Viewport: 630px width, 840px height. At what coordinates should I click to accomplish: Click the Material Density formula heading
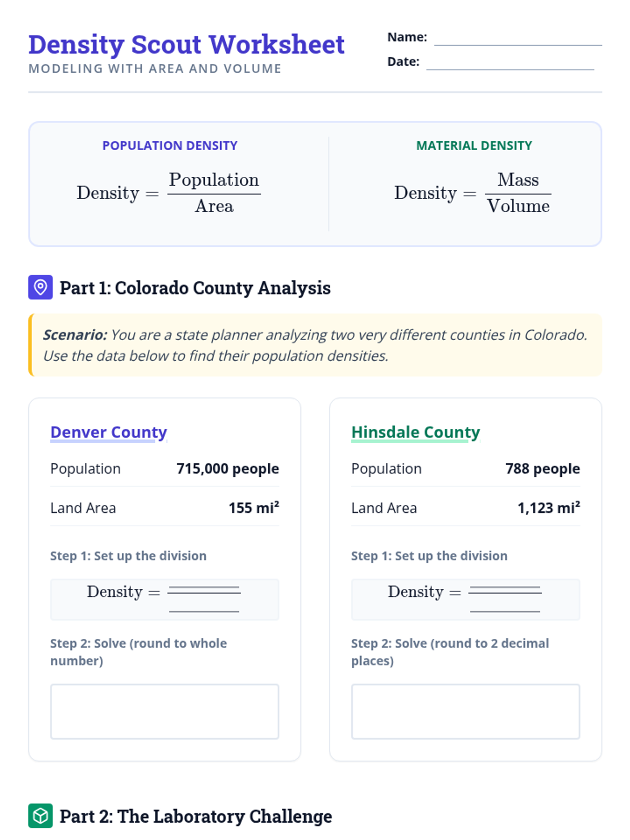pos(474,145)
